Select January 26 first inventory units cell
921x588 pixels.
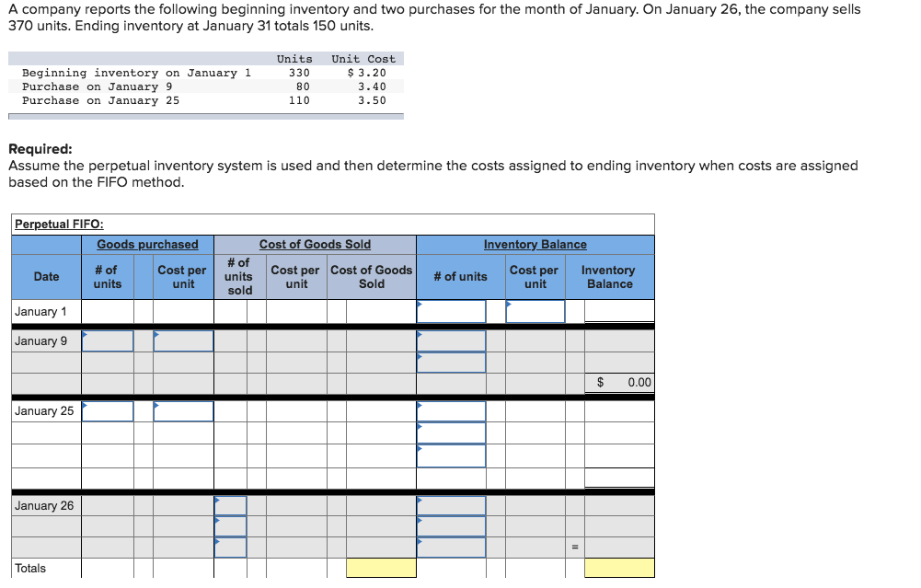tap(451, 506)
